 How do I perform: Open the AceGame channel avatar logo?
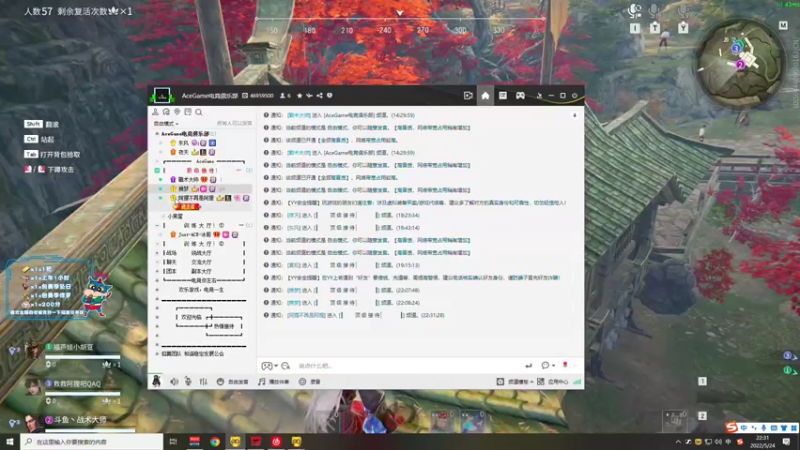162,95
